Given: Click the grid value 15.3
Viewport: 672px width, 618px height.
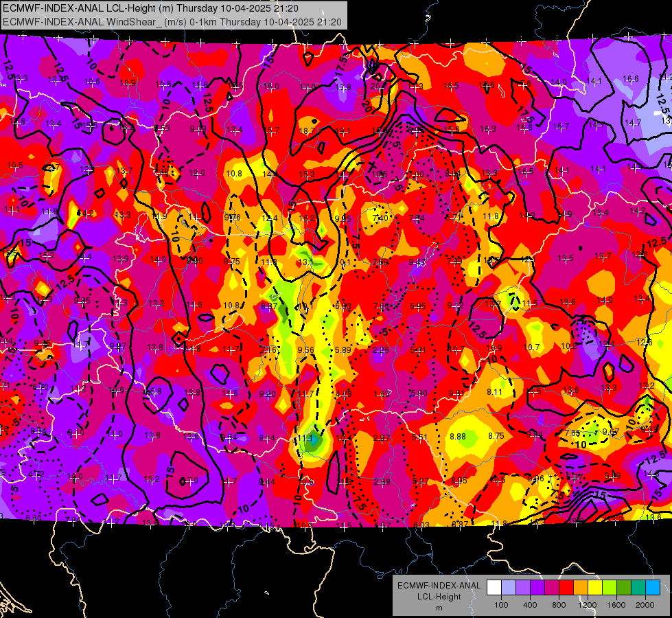Looking at the screenshot, I should [307, 174].
